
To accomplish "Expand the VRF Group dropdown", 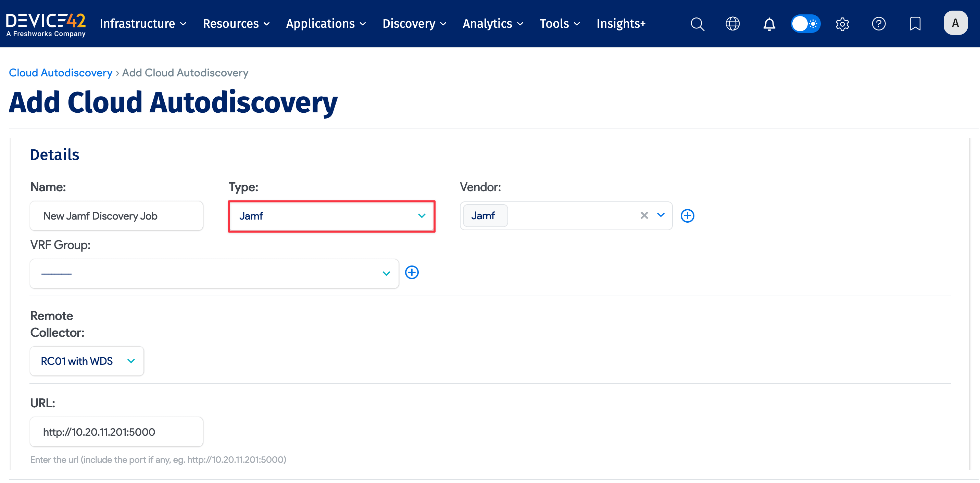I will pyautogui.click(x=387, y=273).
